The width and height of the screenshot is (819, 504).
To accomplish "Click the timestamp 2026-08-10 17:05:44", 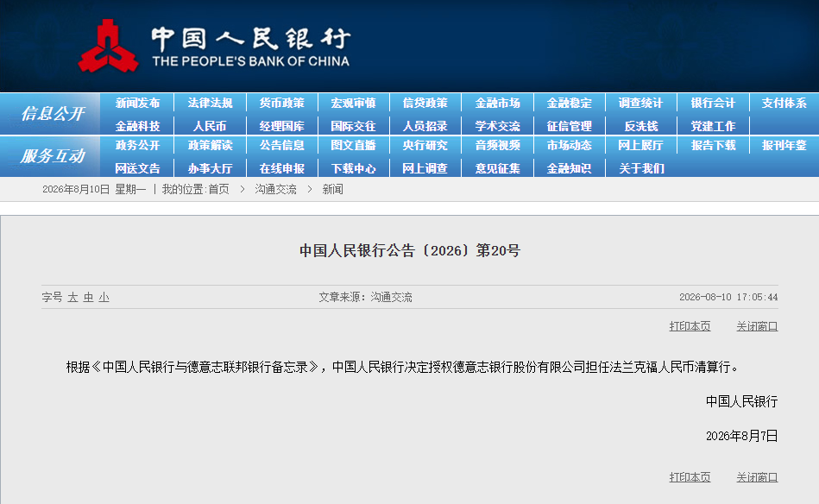I will point(728,297).
